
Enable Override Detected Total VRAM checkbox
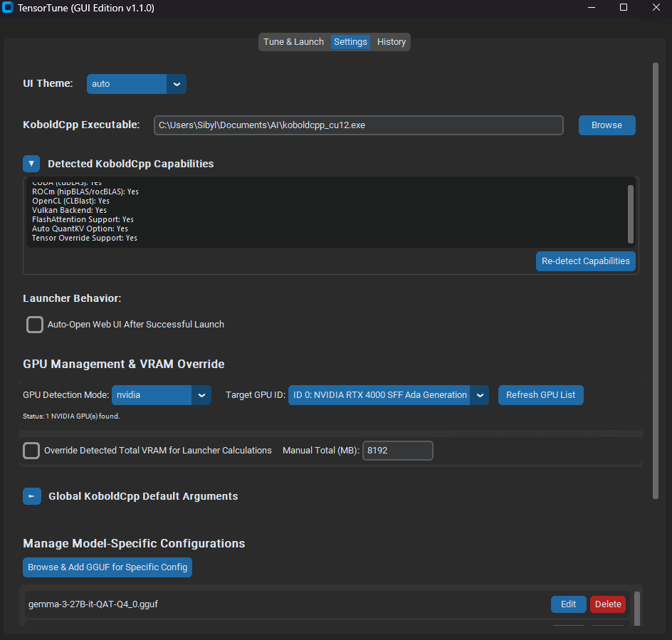point(31,451)
